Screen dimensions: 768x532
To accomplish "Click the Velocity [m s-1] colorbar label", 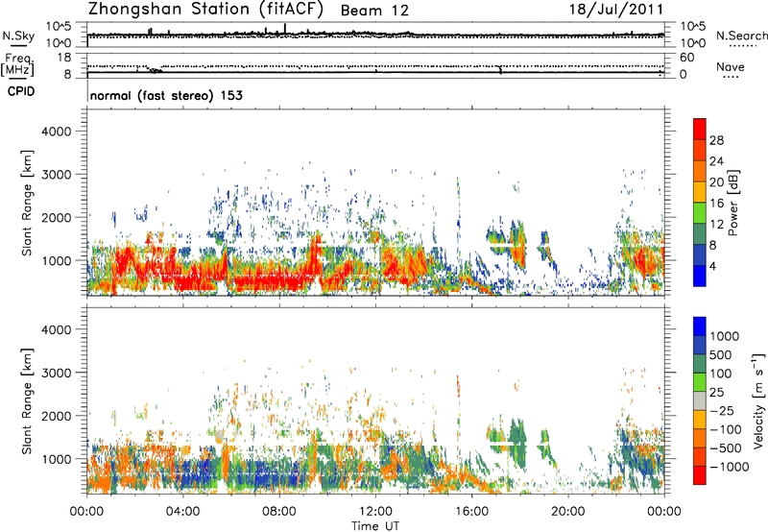I will point(758,400).
